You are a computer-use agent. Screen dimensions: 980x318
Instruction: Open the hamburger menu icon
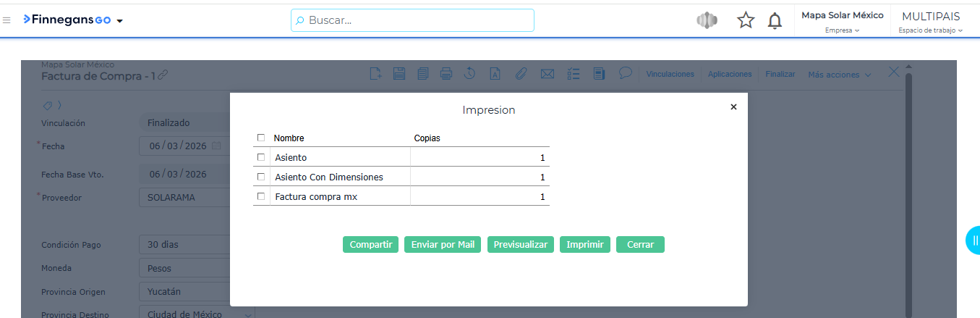pos(7,20)
